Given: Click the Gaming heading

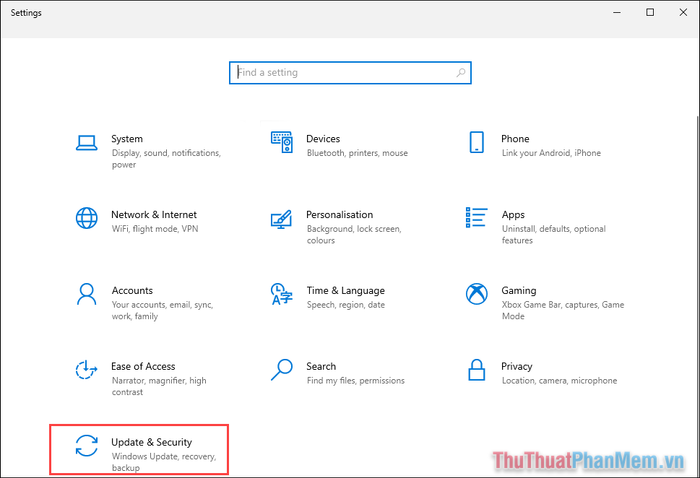Looking at the screenshot, I should click(x=518, y=291).
